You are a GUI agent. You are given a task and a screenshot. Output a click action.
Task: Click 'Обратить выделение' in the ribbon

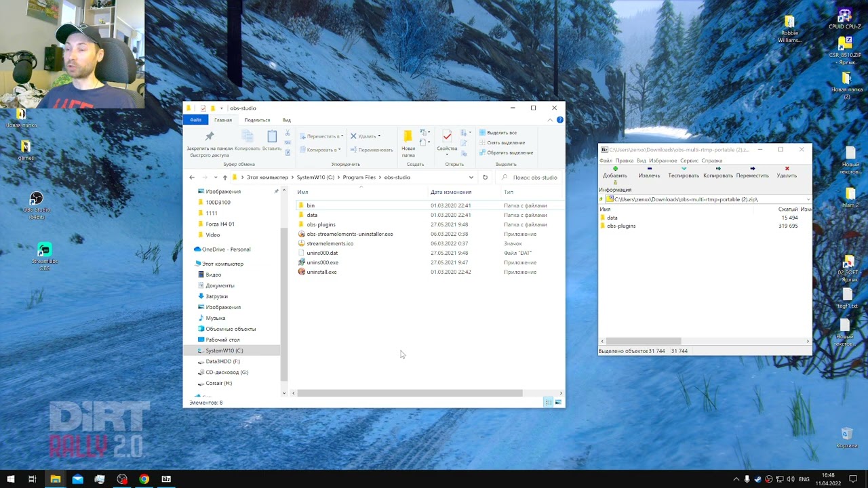[x=506, y=152]
